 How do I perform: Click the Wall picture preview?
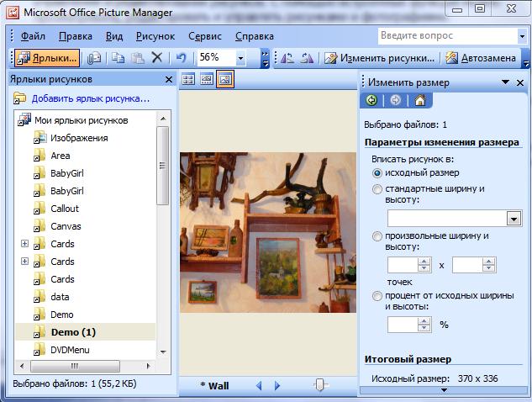click(x=268, y=233)
